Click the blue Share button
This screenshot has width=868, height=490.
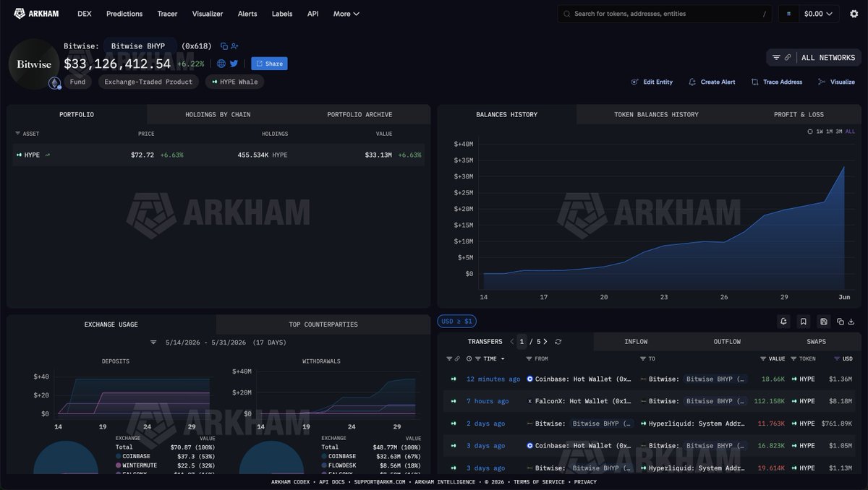[269, 64]
